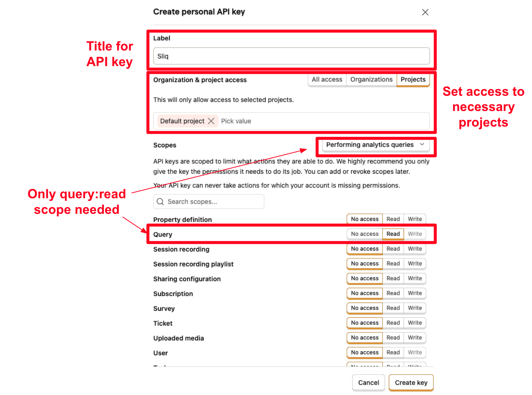The height and width of the screenshot is (395, 532).
Task: Grant Write access on Subscription scope
Action: pyautogui.click(x=415, y=293)
